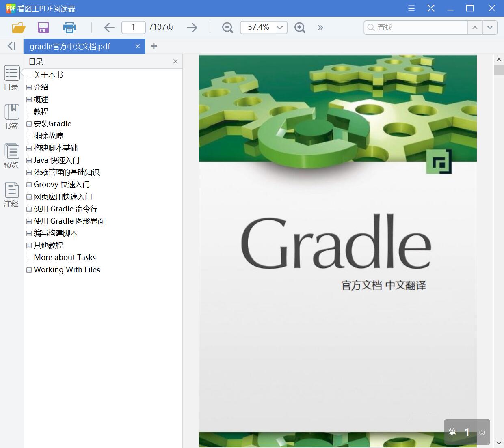The image size is (504, 448).
Task: Go to next page with the right arrow
Action: point(192,28)
